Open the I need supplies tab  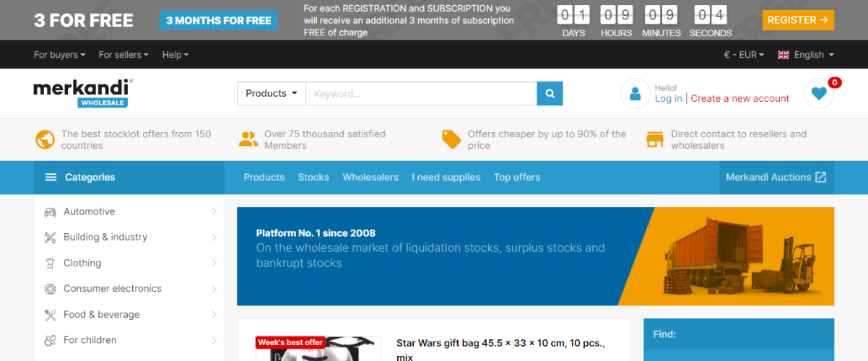click(x=446, y=177)
